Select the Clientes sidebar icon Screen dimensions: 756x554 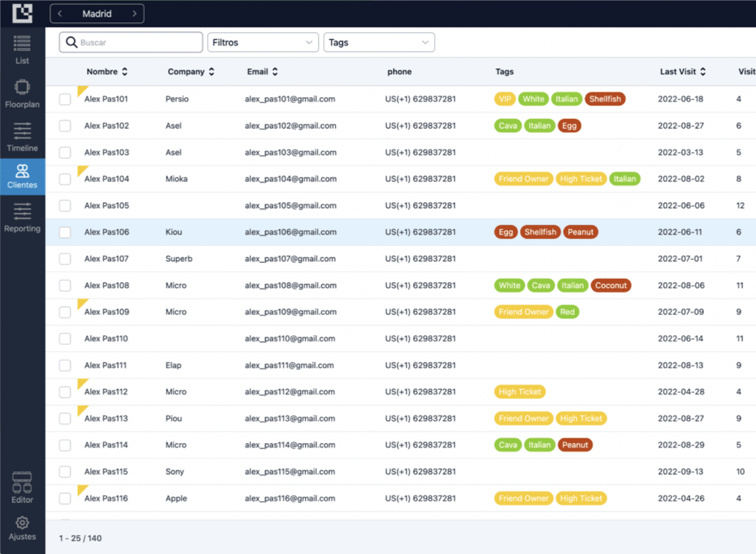pyautogui.click(x=22, y=171)
